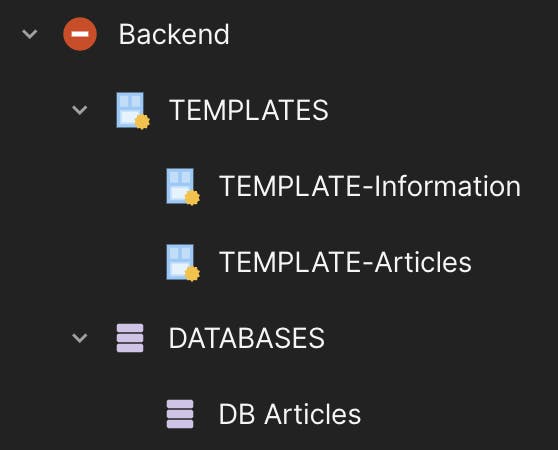
Task: Click the gear badge on TEMPLATE-Information icon
Action: [193, 198]
